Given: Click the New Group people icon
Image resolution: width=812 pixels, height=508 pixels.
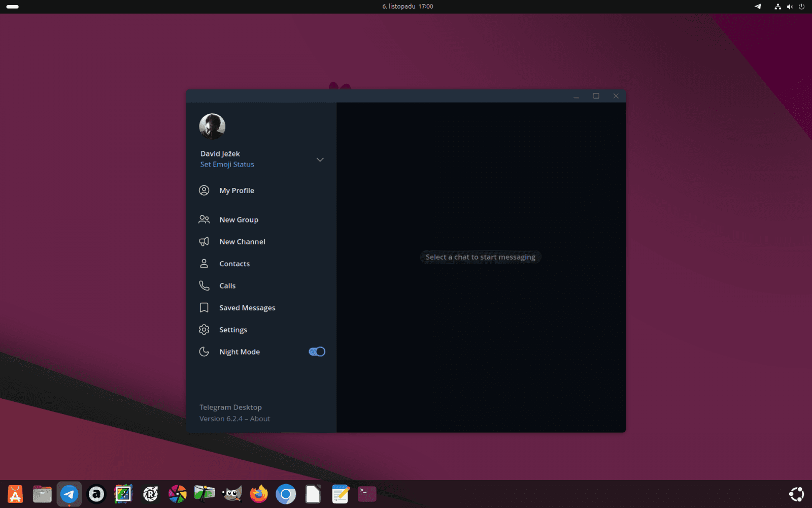Looking at the screenshot, I should (204, 219).
